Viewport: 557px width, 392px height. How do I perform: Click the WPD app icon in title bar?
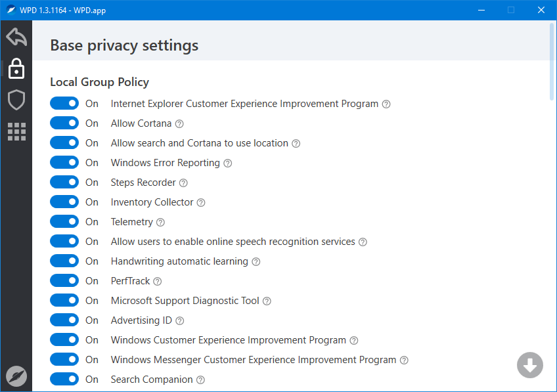(x=11, y=10)
